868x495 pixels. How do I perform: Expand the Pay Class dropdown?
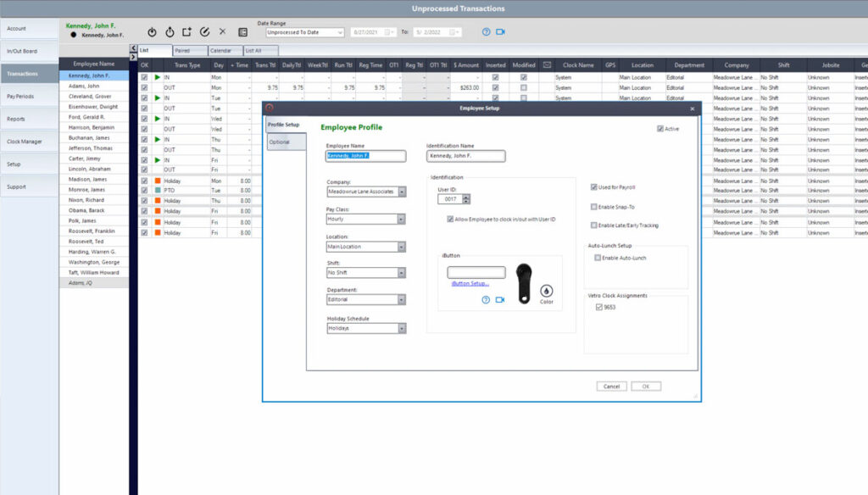point(401,219)
